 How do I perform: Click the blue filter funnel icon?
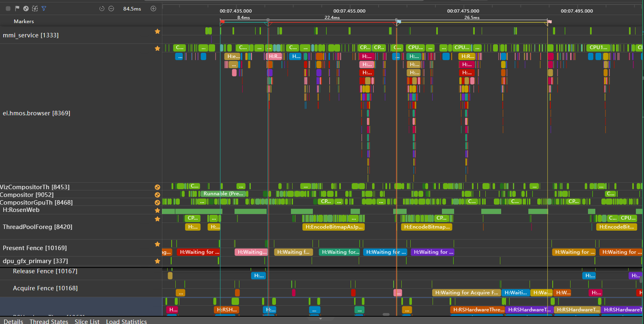[44, 9]
